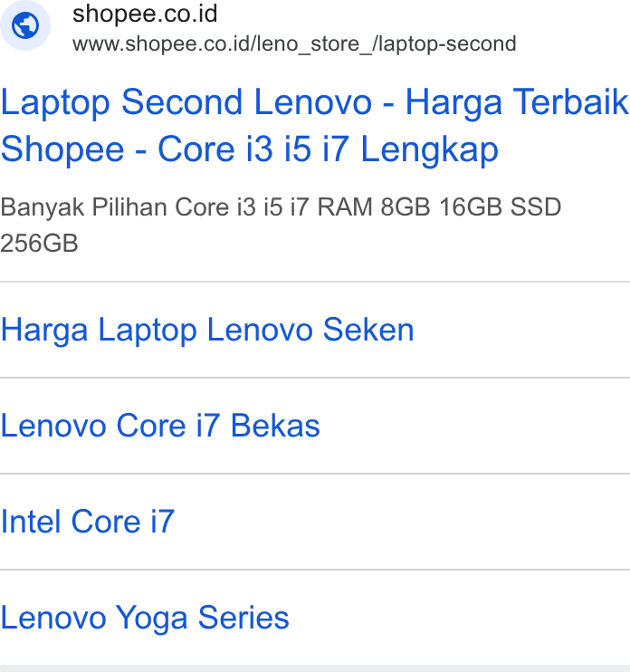Open the Harga Laptop Lenovo Seken sitelink
The image size is (630, 672).
coord(207,330)
